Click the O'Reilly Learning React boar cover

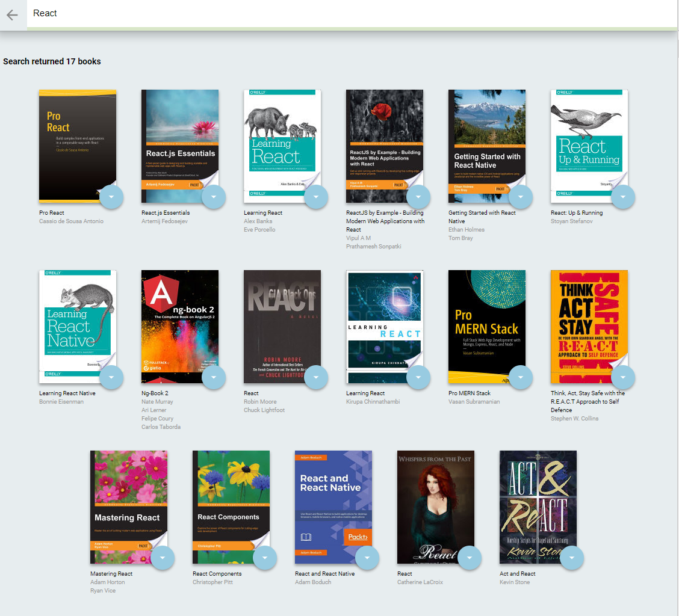click(282, 146)
